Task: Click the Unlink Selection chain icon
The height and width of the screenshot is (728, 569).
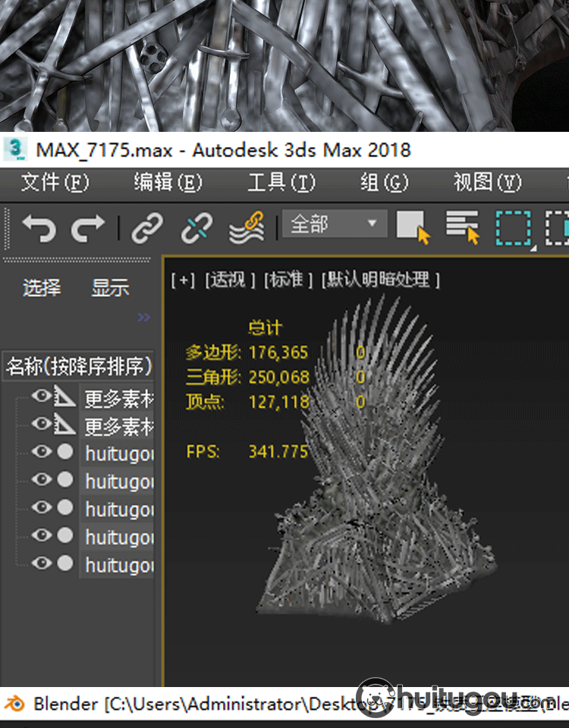Action: click(x=196, y=227)
